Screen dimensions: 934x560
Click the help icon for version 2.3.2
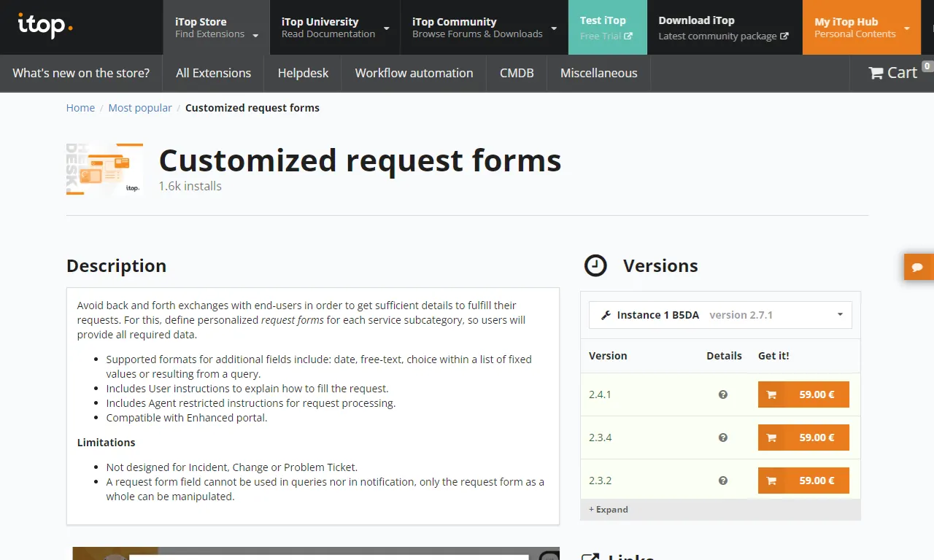point(723,481)
